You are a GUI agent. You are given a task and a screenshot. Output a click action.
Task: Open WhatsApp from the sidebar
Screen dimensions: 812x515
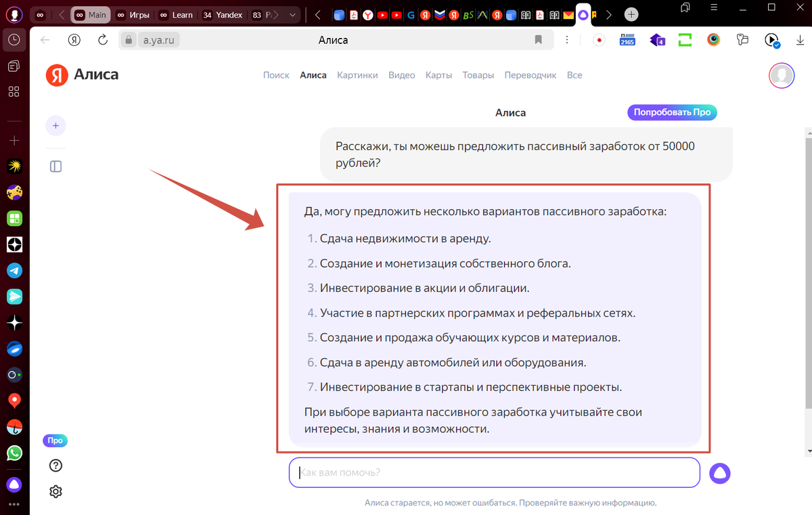pyautogui.click(x=14, y=453)
